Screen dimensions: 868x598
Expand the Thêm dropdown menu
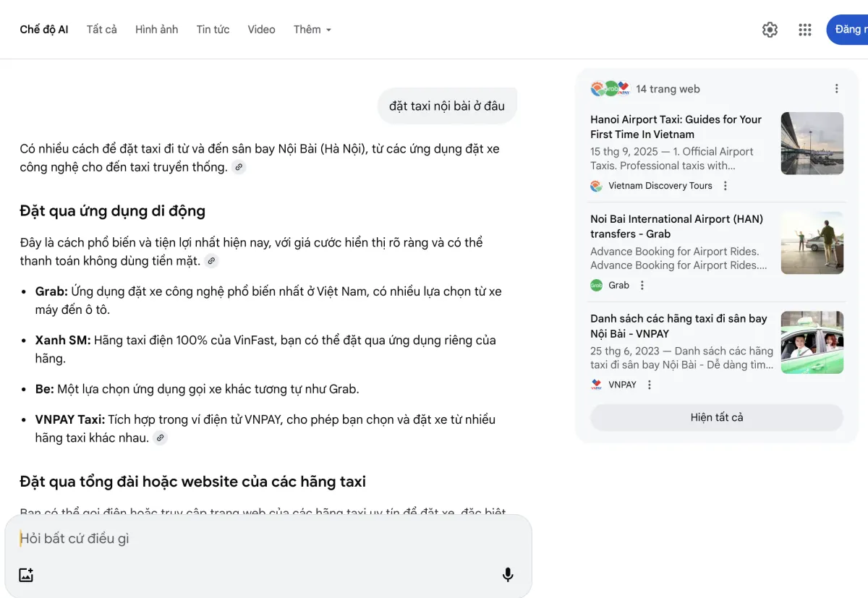click(312, 30)
